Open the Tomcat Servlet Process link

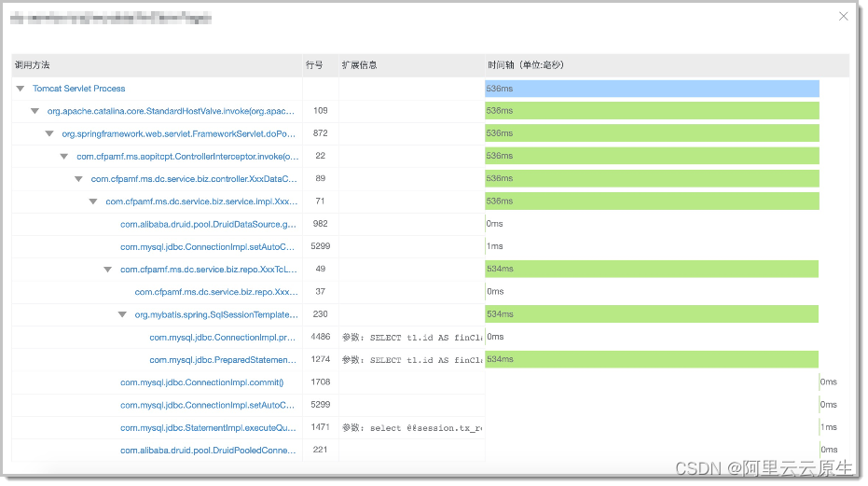(78, 89)
